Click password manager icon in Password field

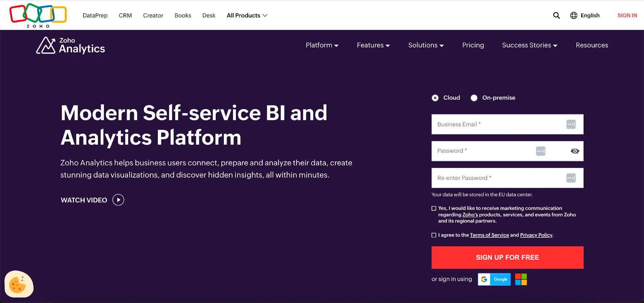(x=541, y=151)
